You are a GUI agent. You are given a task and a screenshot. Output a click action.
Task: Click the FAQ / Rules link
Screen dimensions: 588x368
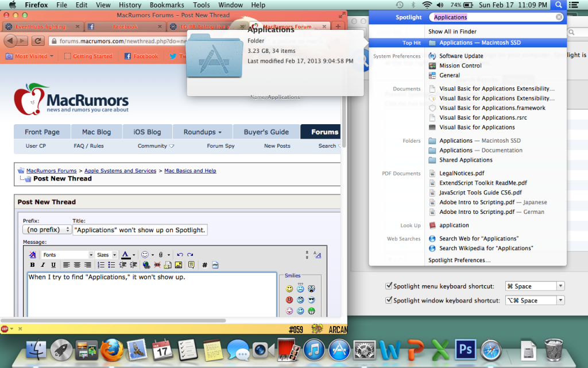[88, 145]
